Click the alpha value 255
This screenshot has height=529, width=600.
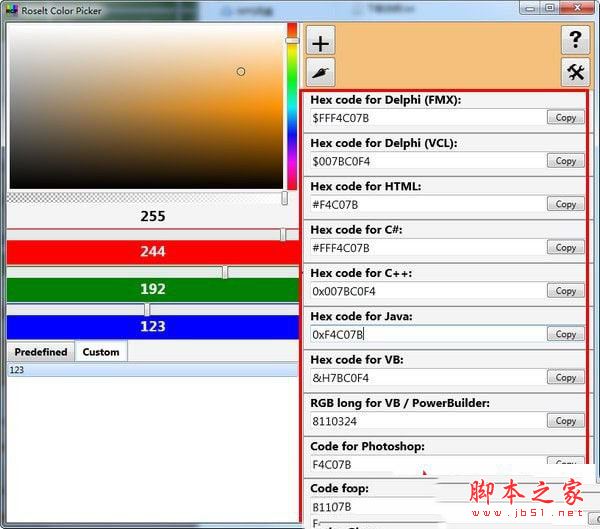coord(153,216)
